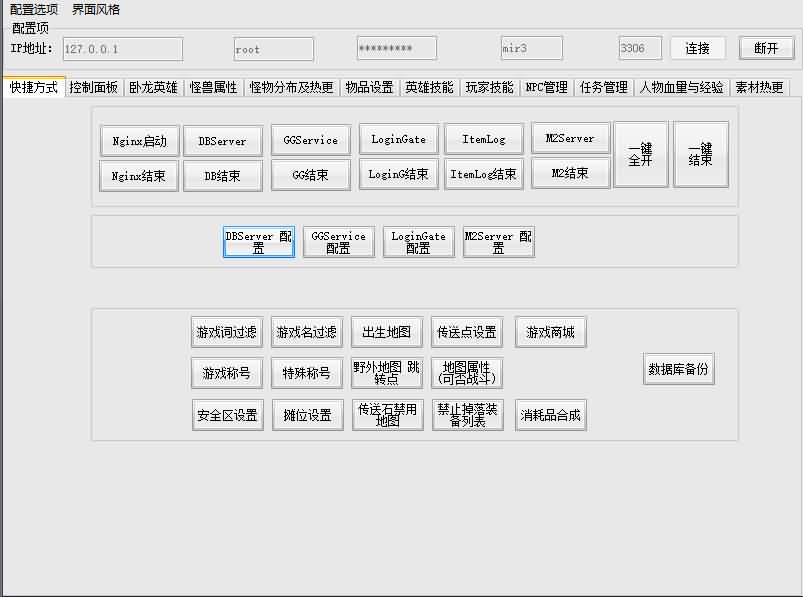
Task: Launch the GGService process
Action: pos(312,140)
